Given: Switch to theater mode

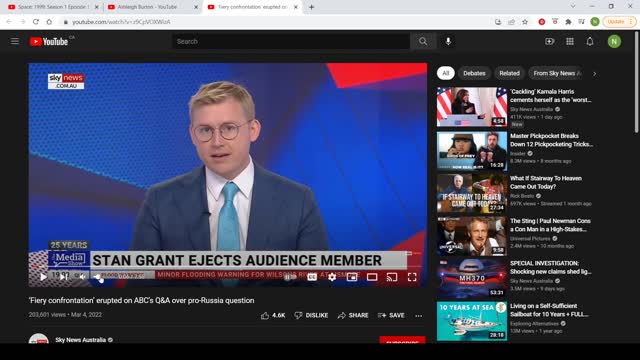Looking at the screenshot, I should click(372, 277).
